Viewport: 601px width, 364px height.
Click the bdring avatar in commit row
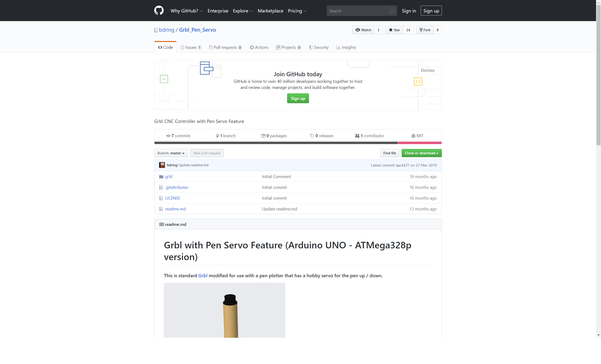point(162,165)
